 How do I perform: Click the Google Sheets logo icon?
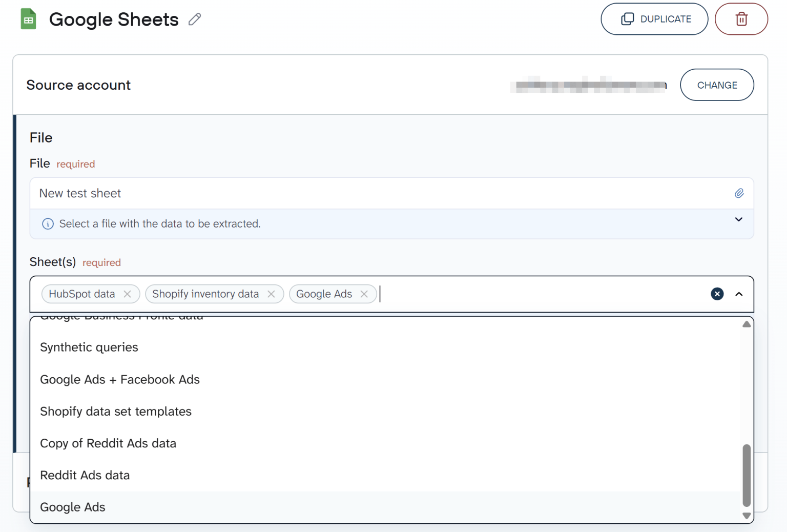(x=28, y=19)
